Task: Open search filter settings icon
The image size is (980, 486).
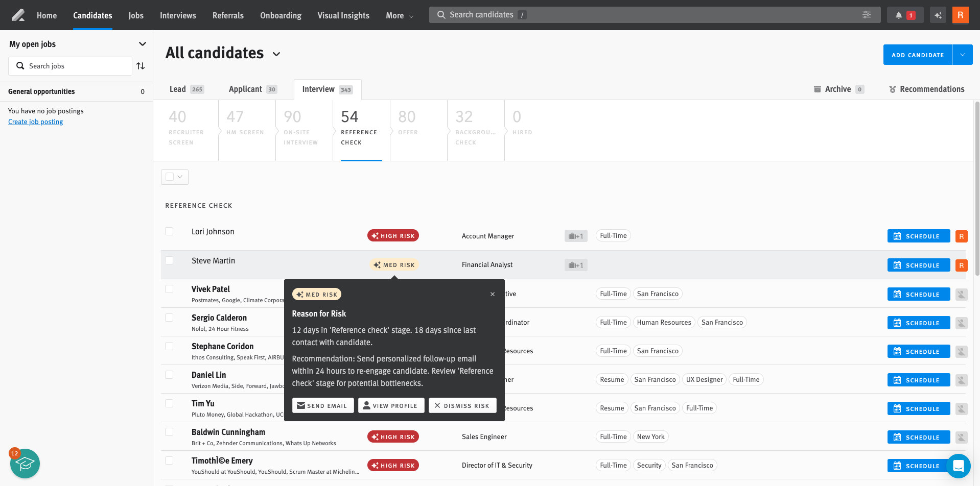Action: [866, 15]
